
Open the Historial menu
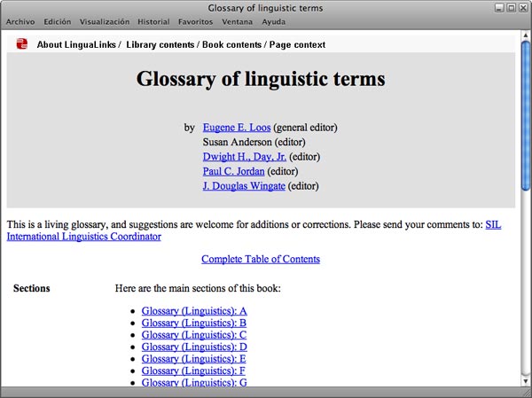click(x=153, y=21)
